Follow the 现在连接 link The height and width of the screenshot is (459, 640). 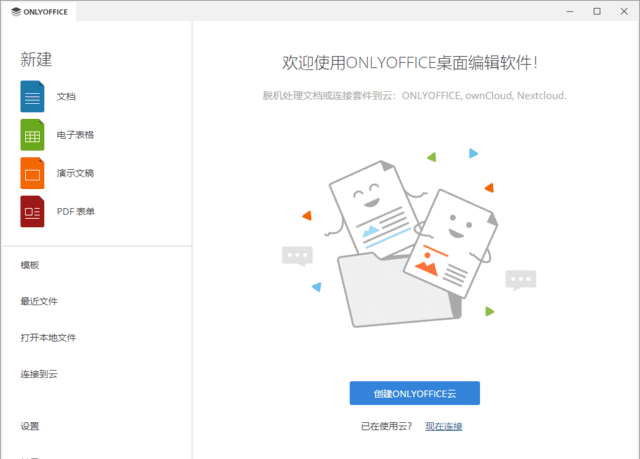[x=444, y=426]
